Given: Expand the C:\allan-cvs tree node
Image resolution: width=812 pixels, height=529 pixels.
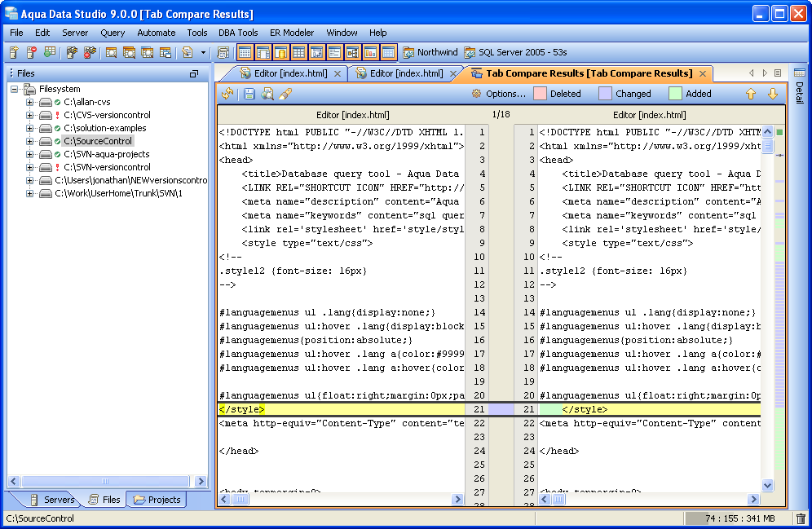Looking at the screenshot, I should 30,102.
